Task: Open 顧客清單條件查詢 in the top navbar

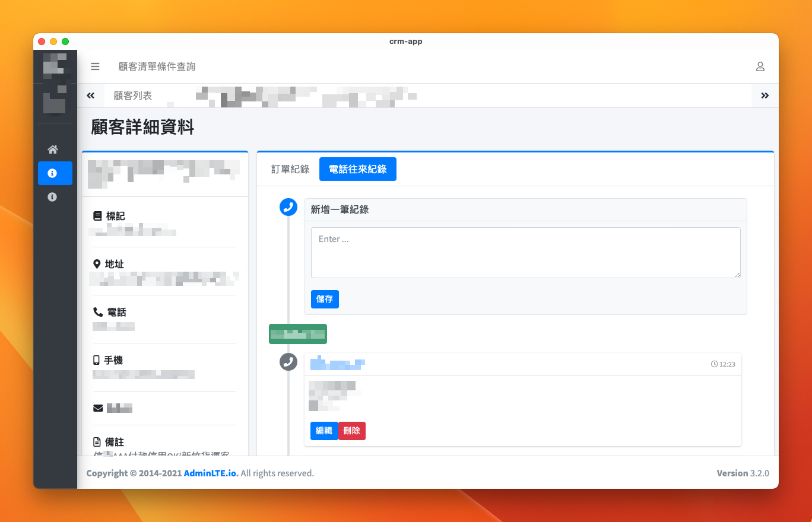Action: [x=157, y=66]
